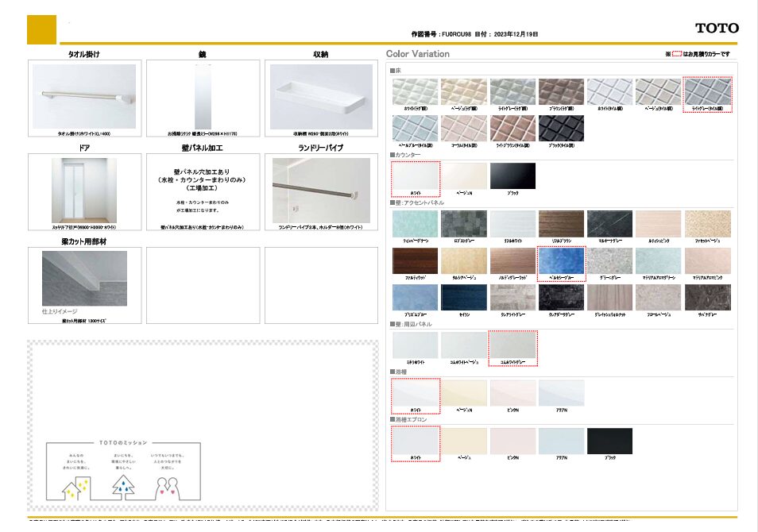
Task: Click the カウンター section label
Action: (405, 155)
